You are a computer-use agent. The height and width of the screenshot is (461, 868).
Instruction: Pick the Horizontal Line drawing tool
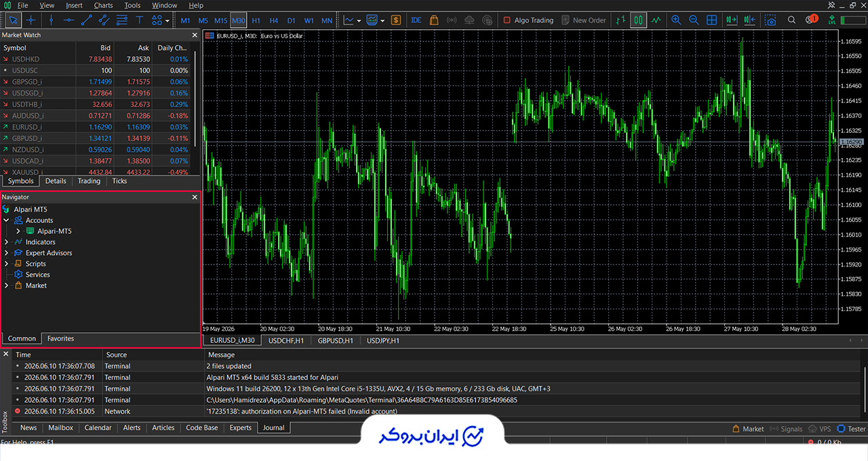point(68,20)
